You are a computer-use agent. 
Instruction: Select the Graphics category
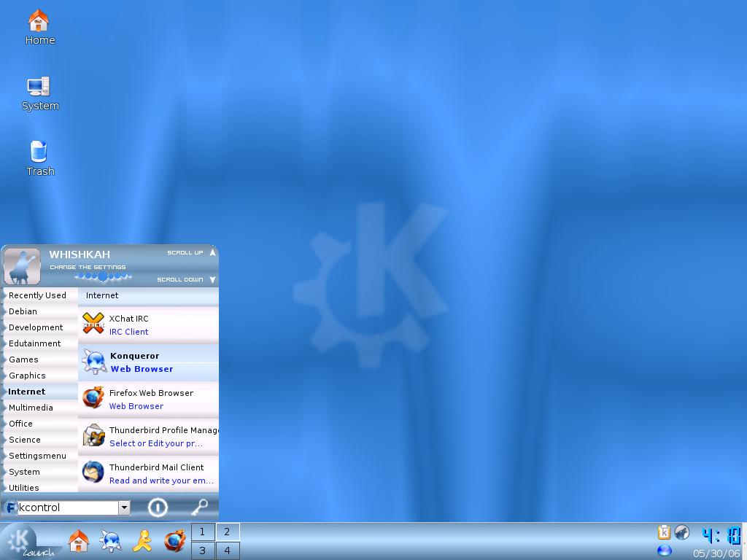click(41, 376)
